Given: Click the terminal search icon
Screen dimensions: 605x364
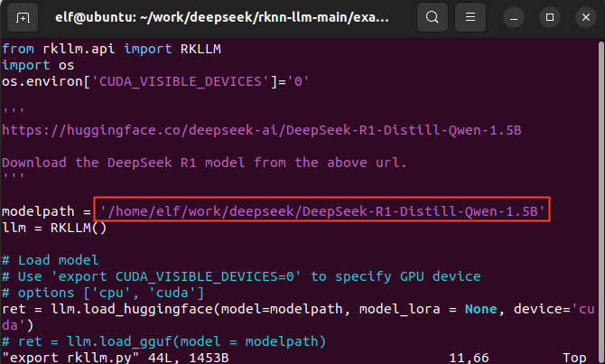Looking at the screenshot, I should coord(434,16).
